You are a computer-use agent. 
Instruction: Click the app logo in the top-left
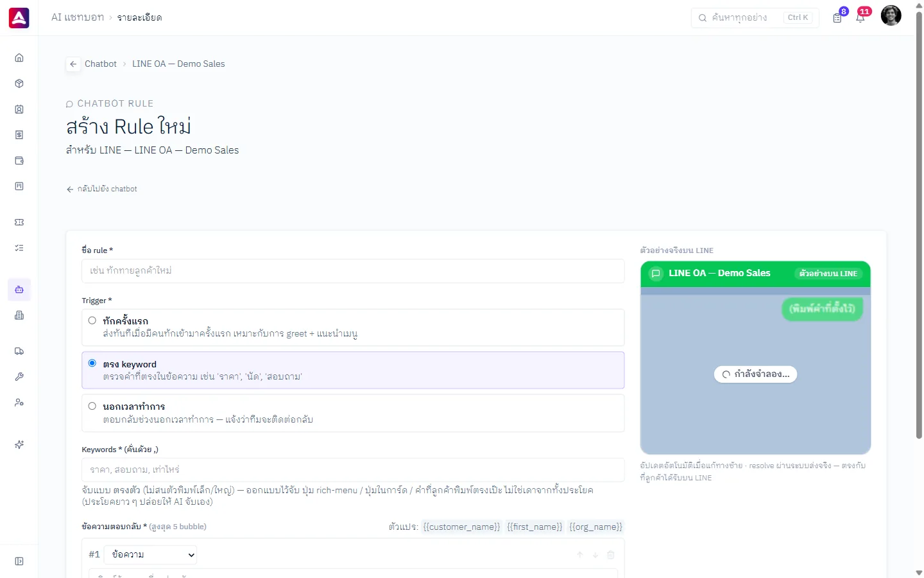point(19,18)
